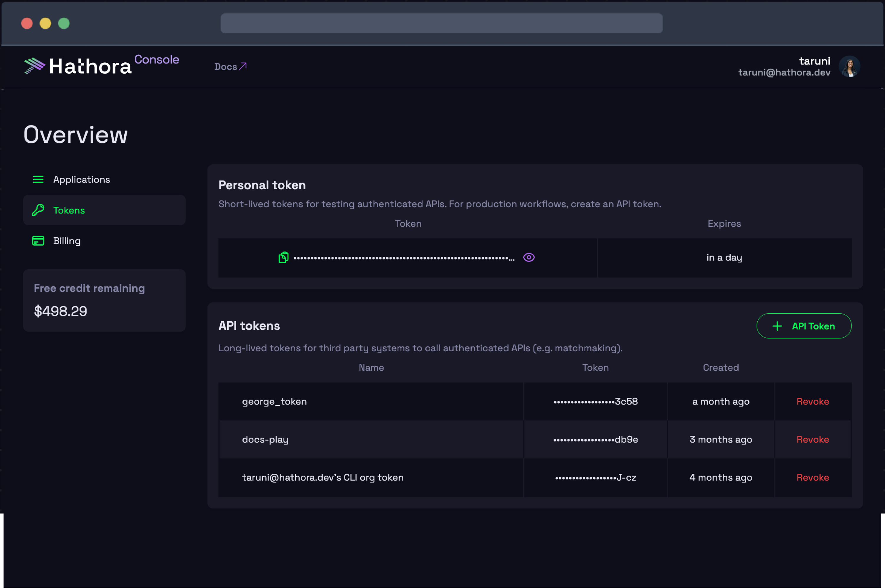Click the '3 months ago' created cell
The height and width of the screenshot is (588, 885).
coord(721,440)
